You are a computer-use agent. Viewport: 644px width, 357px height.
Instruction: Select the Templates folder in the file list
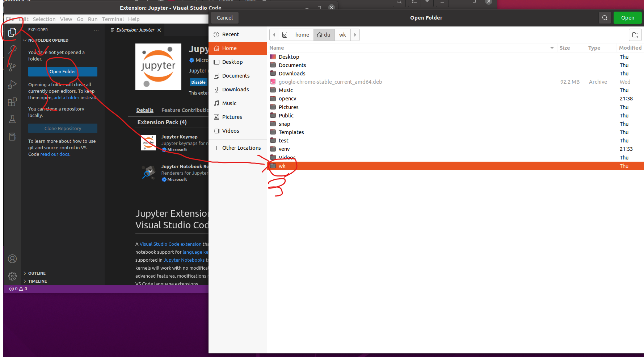click(x=456, y=132)
